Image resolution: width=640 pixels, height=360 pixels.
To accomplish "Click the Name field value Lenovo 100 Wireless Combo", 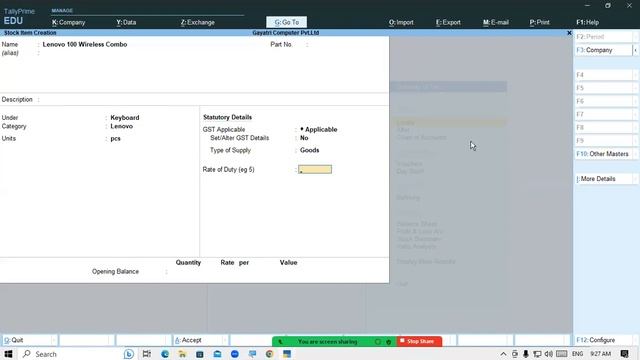I will coord(85,44).
